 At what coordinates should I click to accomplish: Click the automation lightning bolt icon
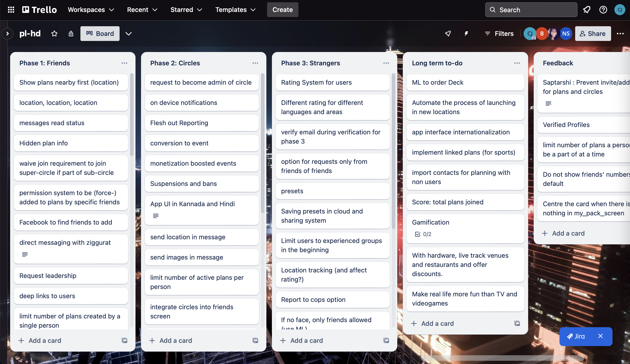coord(467,33)
